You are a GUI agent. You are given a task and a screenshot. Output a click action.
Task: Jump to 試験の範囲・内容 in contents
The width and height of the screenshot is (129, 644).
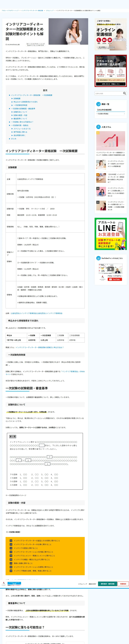pyautogui.click(x=20, y=115)
